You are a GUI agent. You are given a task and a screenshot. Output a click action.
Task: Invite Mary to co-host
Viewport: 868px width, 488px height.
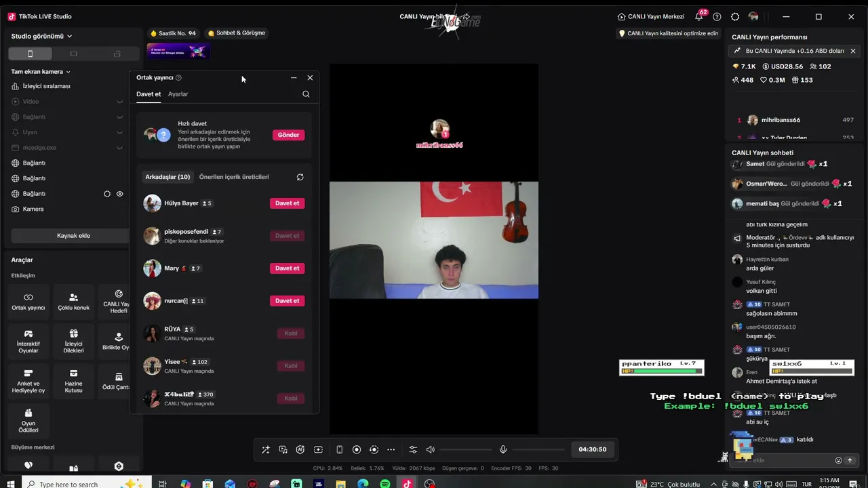(287, 268)
